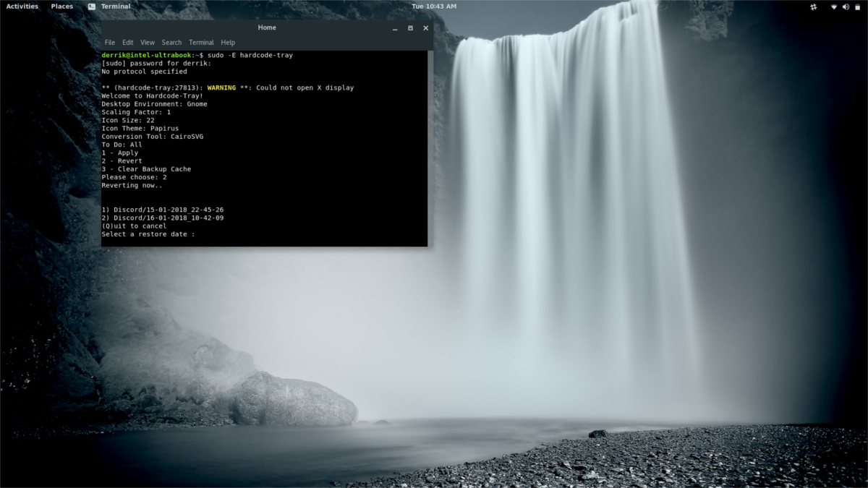Click the "Desktop Environment: Gnome" line
This screenshot has height=488, width=868.
click(154, 104)
